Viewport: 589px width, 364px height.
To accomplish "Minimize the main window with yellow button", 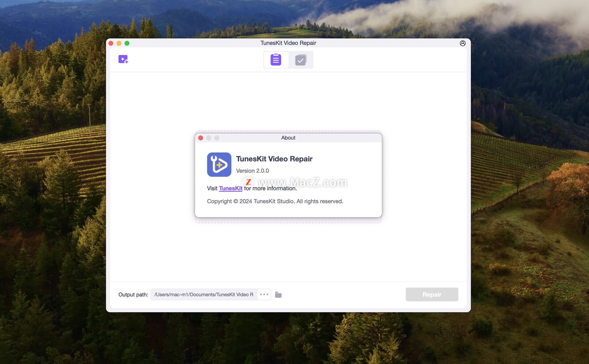I will [119, 43].
